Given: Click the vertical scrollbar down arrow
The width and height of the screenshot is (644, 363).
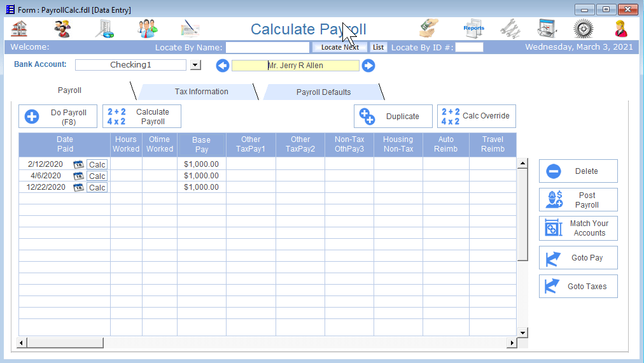Looking at the screenshot, I should pos(522,332).
